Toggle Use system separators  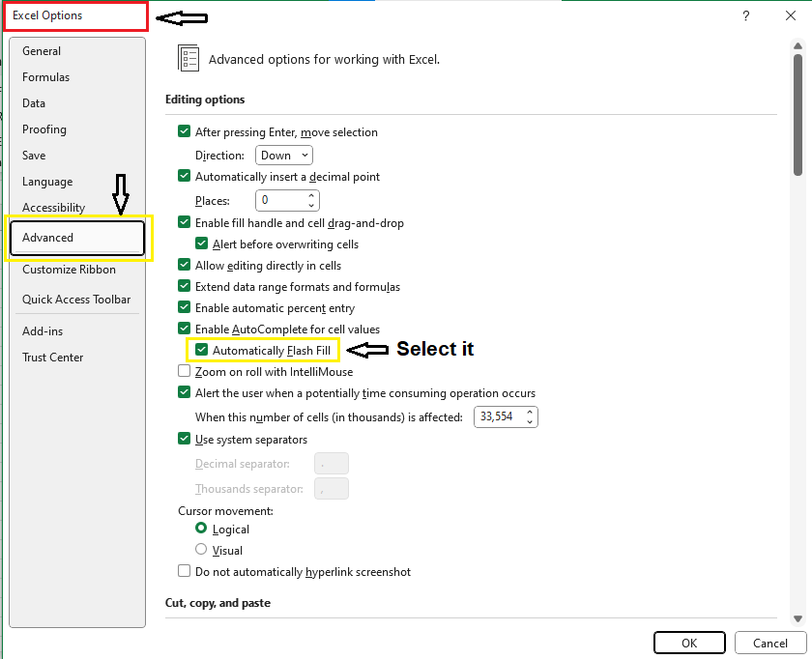184,439
